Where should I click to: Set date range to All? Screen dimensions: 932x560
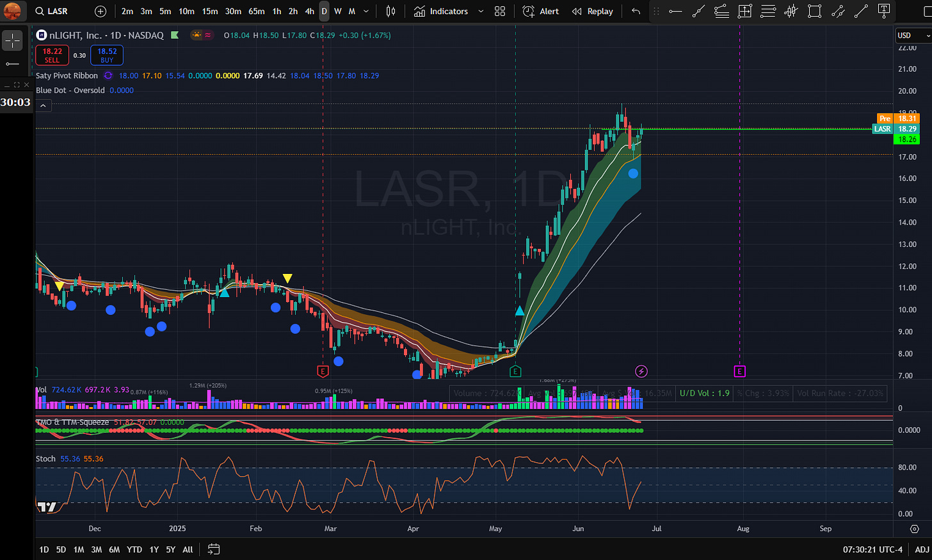coord(188,550)
